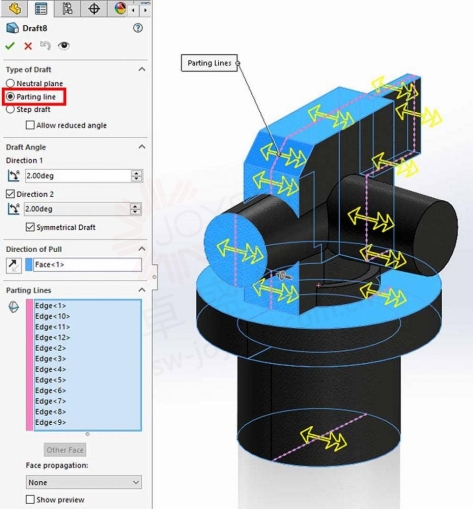This screenshot has height=509, width=473.
Task: Click the parting lines selection icon
Action: pyautogui.click(x=13, y=307)
